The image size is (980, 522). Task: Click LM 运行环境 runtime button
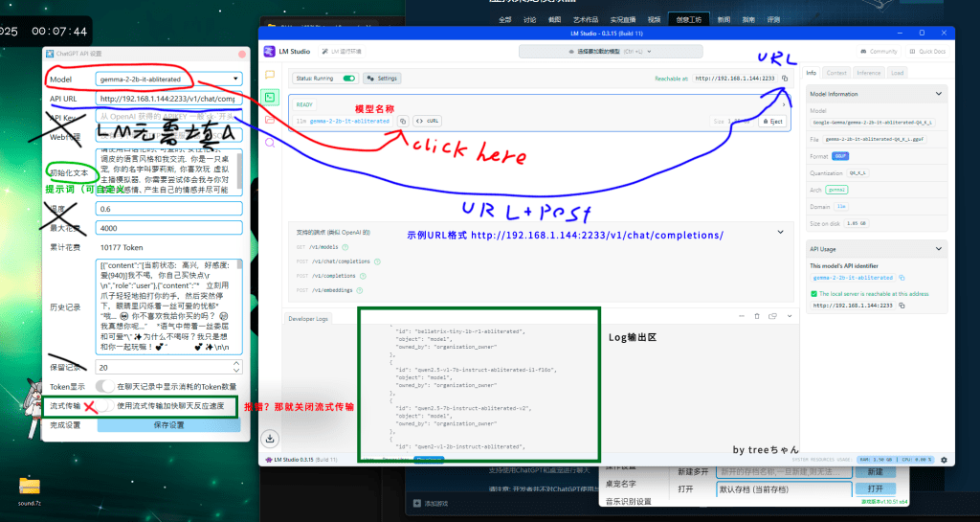[342, 52]
